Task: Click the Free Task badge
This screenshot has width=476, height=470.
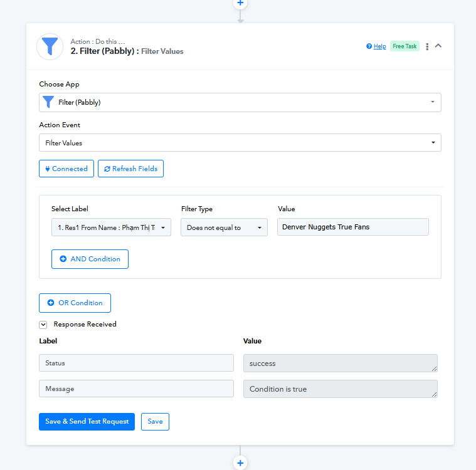Action: (x=405, y=46)
